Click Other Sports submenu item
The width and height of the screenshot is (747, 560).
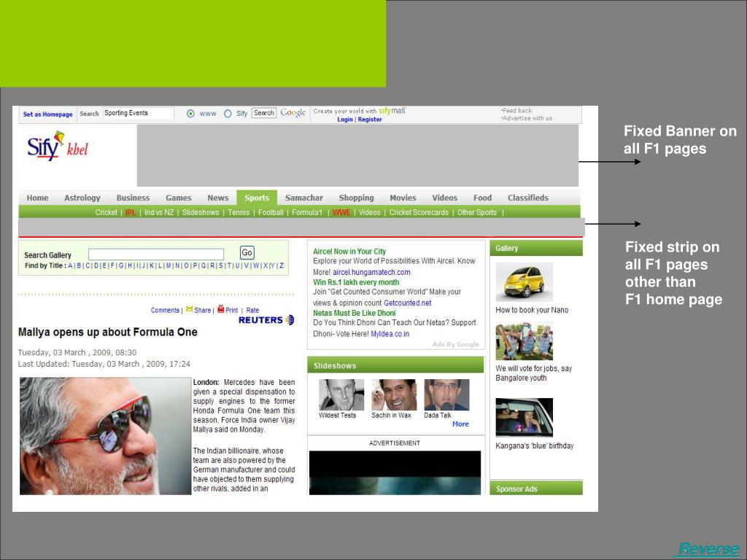tap(477, 212)
